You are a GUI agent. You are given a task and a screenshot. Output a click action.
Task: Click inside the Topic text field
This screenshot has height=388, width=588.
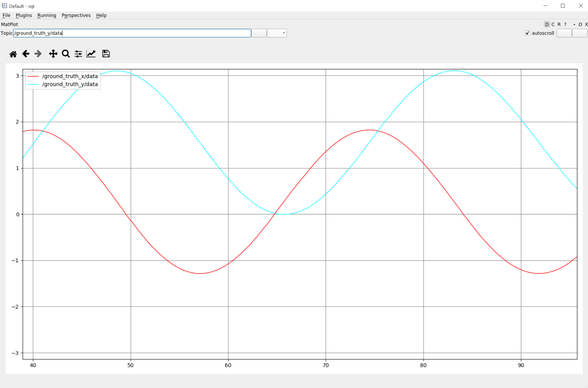coord(132,33)
